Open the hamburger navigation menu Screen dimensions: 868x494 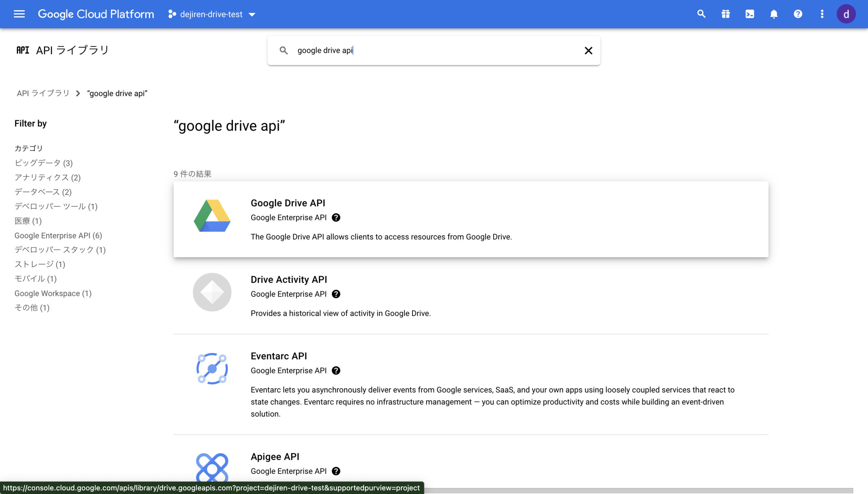pos(19,14)
